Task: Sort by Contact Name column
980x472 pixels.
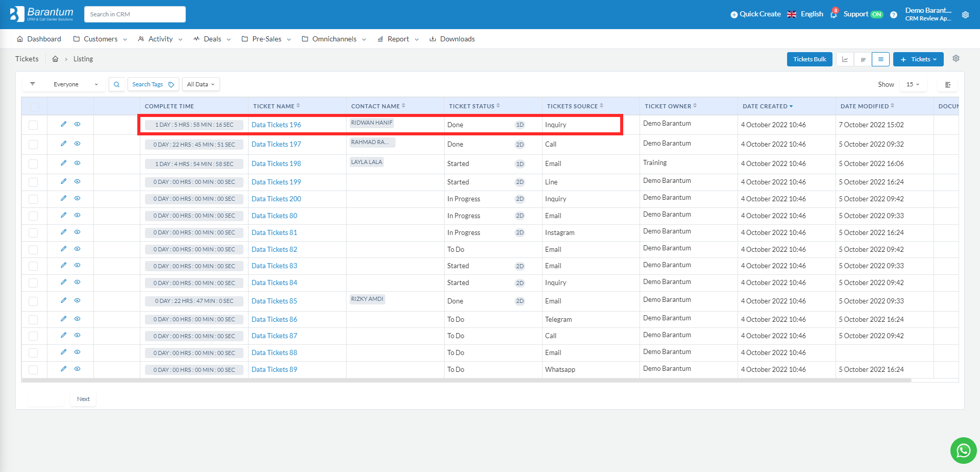Action: pyautogui.click(x=378, y=106)
